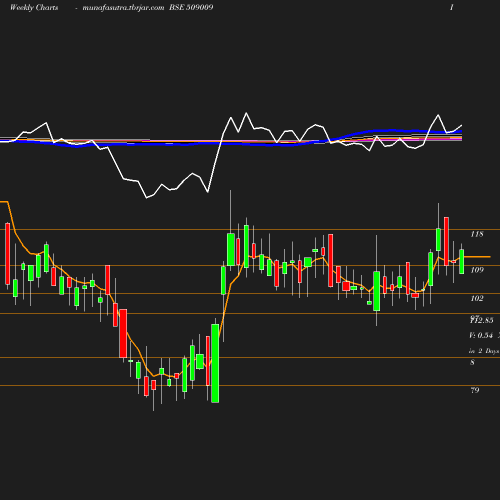The width and height of the screenshot is (500, 500).
Task: Click the 79 price level label
Action: (475, 390)
